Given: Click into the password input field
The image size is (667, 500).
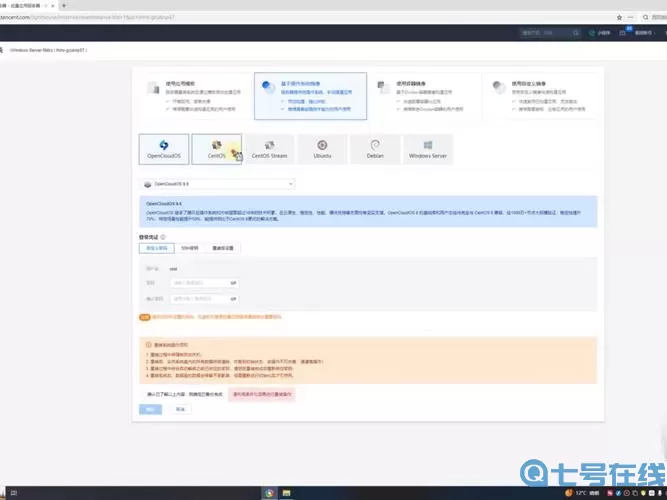Looking at the screenshot, I should 200,283.
